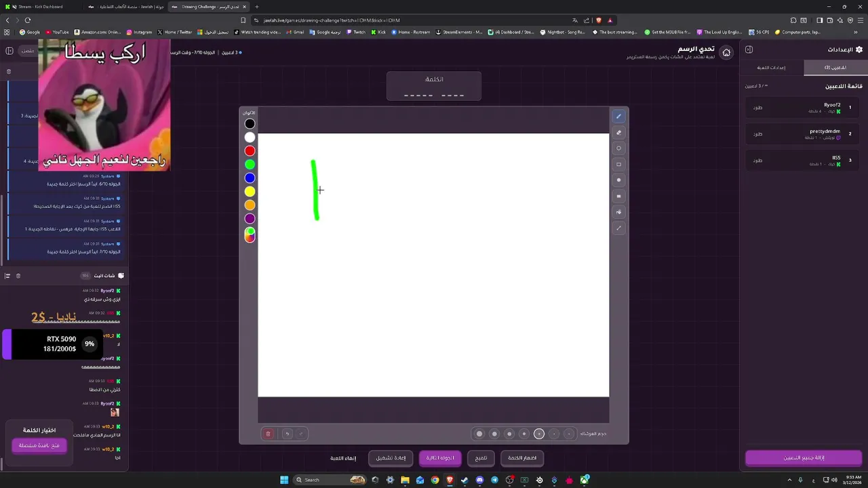Open the Twitch bookmark in bookmarks bar
The image size is (868, 488).
point(356,32)
